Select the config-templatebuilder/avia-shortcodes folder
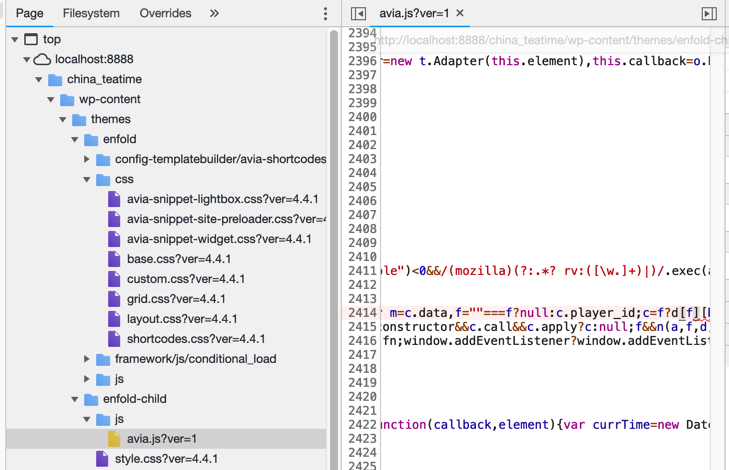 (220, 159)
